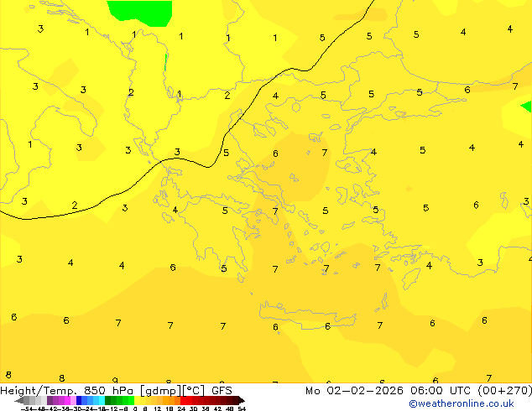Pick the cyan swatch in the temperature legend

tap(102, 400)
